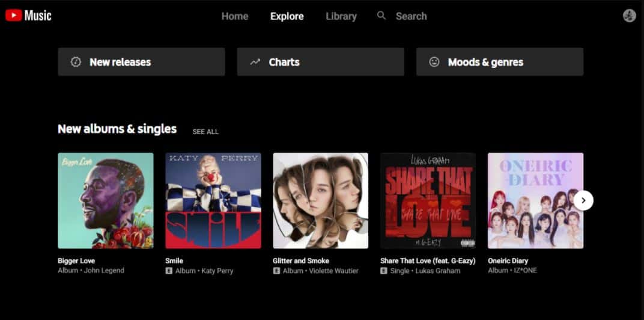Show next albums with carousel arrow
The height and width of the screenshot is (320, 644).
(583, 201)
